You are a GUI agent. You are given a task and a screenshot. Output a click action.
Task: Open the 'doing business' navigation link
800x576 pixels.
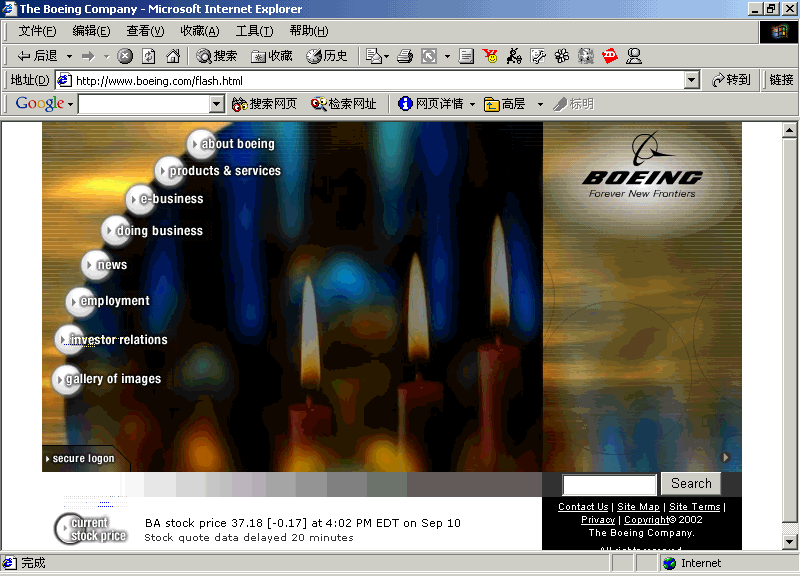pyautogui.click(x=154, y=231)
